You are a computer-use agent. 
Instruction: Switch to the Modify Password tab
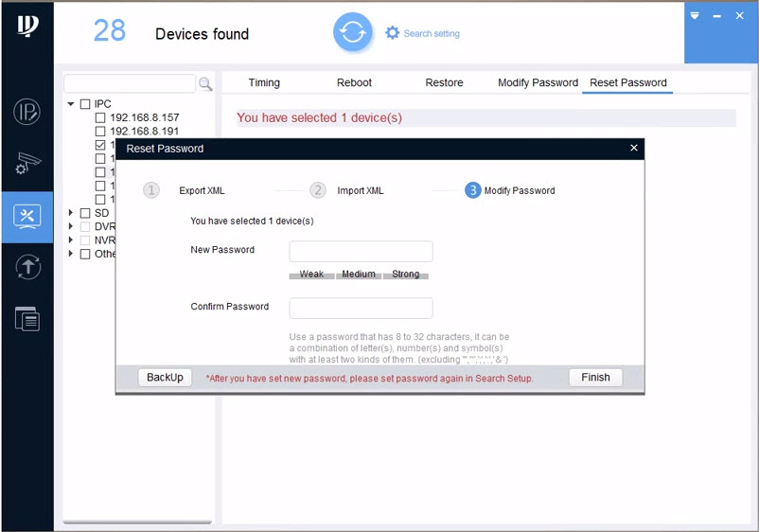pyautogui.click(x=538, y=83)
